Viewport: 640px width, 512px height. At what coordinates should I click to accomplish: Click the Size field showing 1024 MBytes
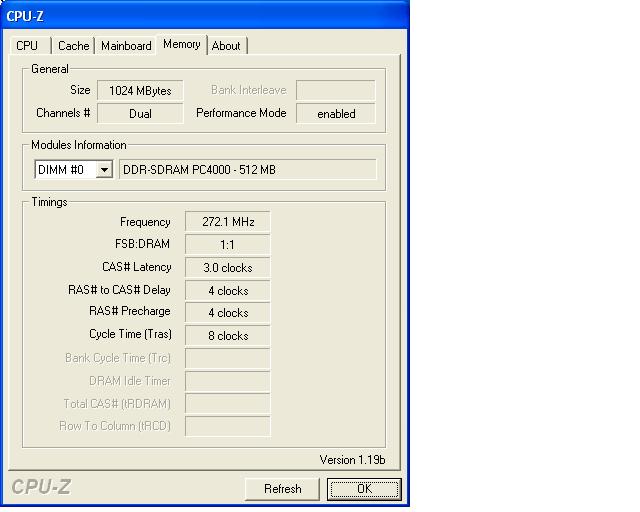140,91
